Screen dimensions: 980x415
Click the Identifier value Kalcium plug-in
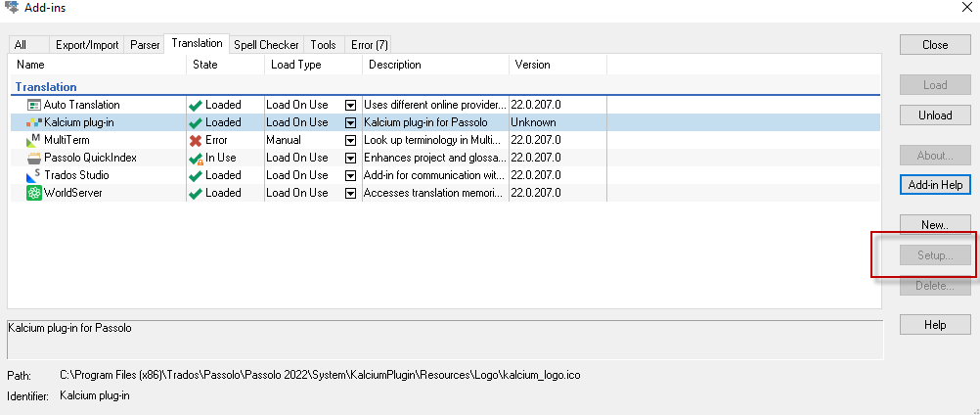pyautogui.click(x=95, y=395)
